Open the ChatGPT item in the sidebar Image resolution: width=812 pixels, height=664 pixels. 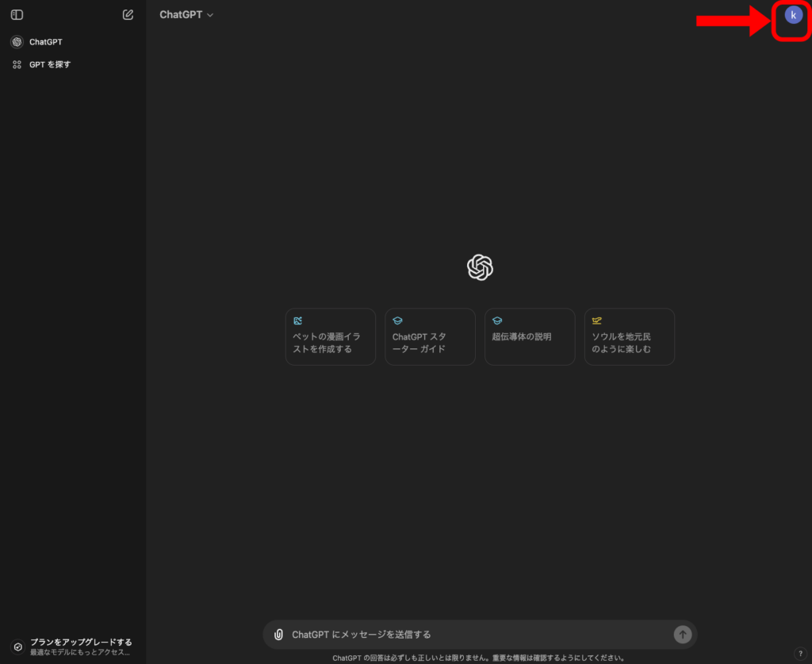click(46, 42)
